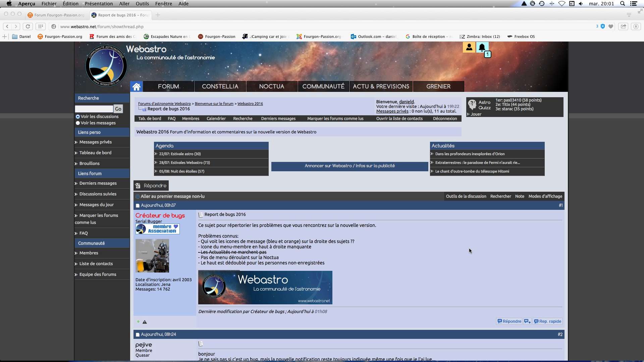Click the report post warning triangle icon
Viewport: 644px width, 362px height.
pos(145,322)
